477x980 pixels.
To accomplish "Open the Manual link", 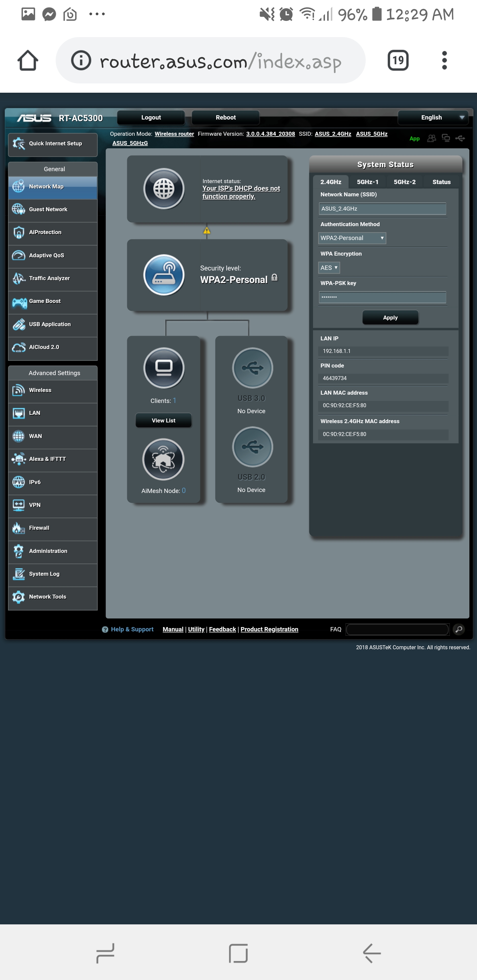I will (x=173, y=630).
